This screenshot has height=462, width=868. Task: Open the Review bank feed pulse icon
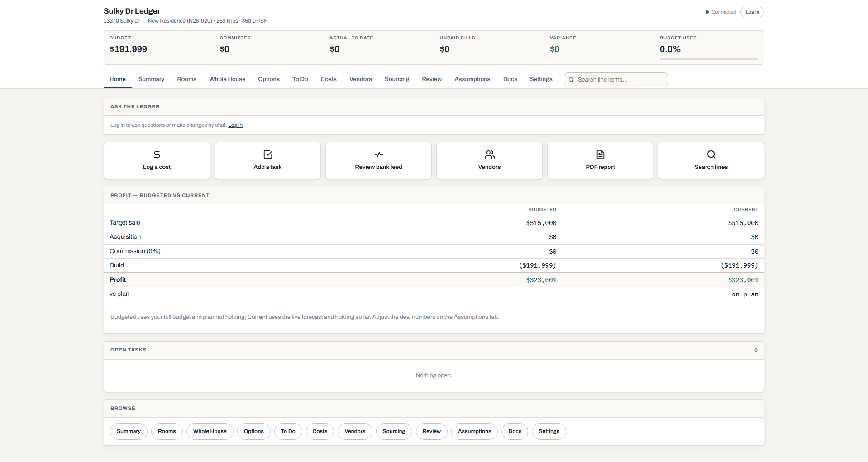point(379,154)
